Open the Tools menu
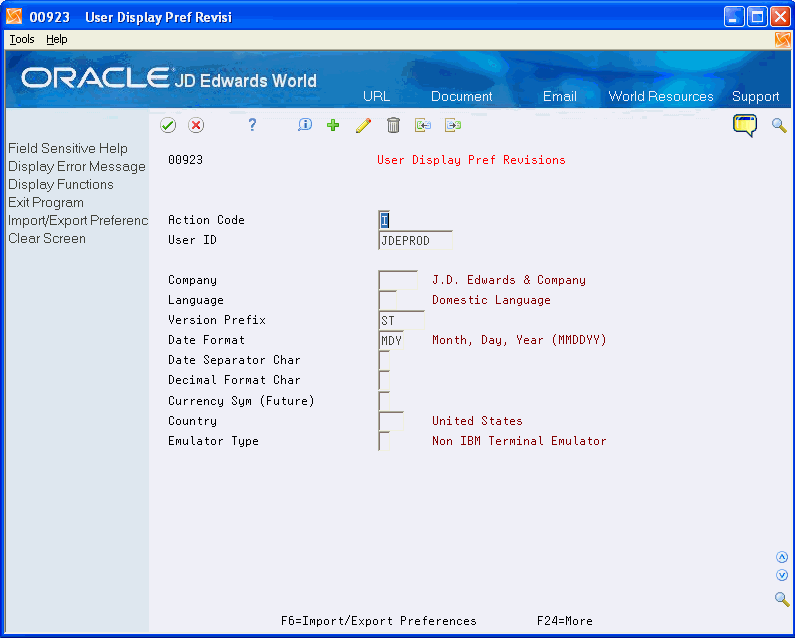Screen dimensions: 795x638 coord(22,39)
